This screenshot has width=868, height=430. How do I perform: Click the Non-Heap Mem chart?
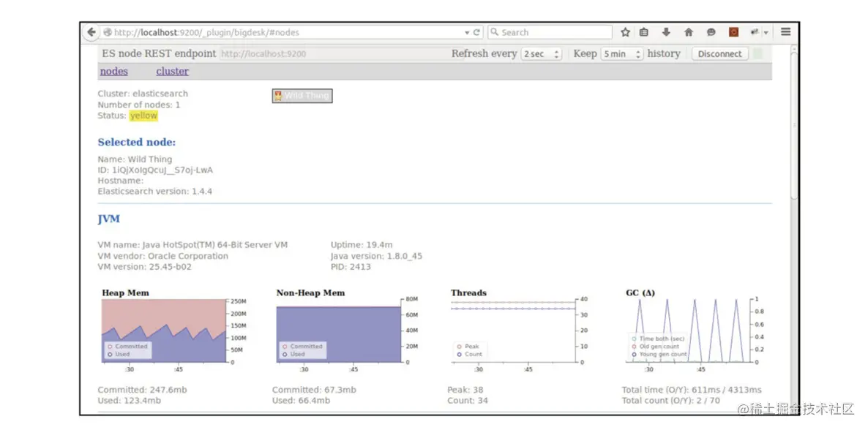[338, 331]
